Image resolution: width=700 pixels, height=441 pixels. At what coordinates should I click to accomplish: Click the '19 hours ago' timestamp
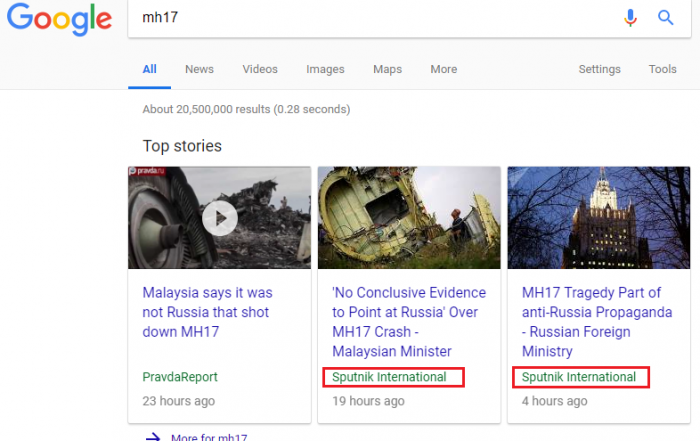(368, 401)
